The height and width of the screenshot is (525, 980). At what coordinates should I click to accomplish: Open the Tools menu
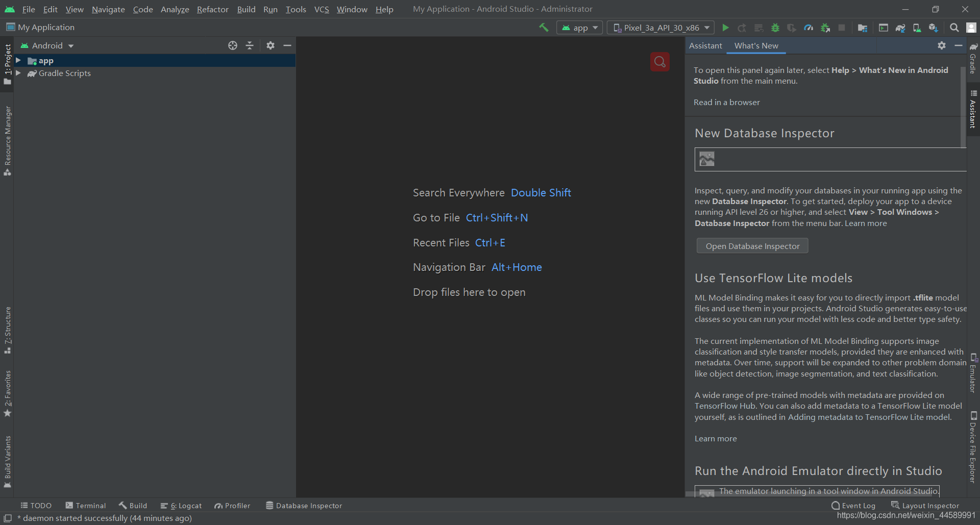[x=296, y=9]
